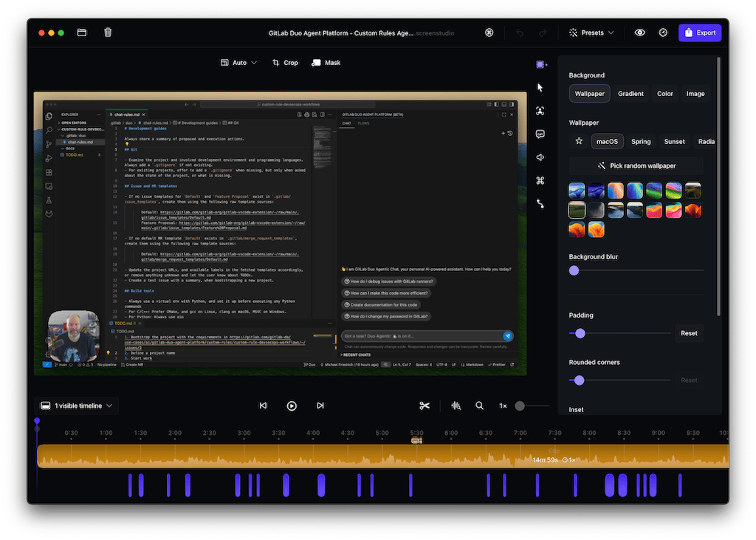The image size is (756, 540).
Task: Open the audio speaker sidebar icon
Action: 540,157
